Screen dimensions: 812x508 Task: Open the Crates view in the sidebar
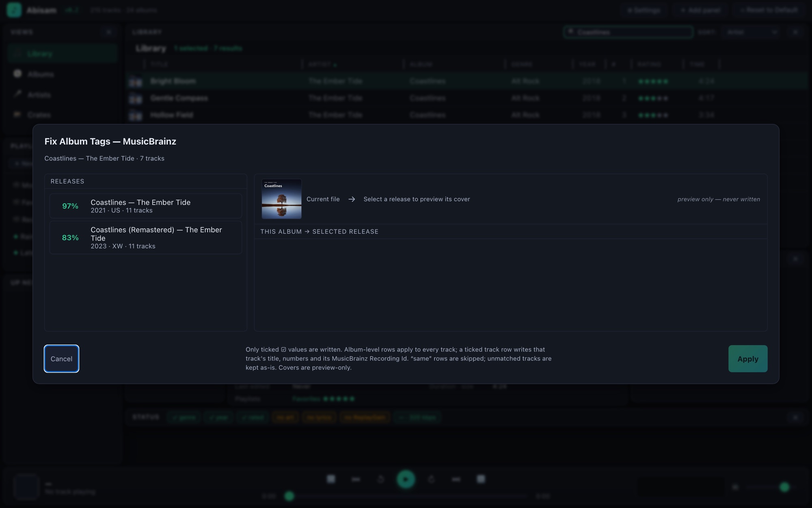(x=62, y=115)
